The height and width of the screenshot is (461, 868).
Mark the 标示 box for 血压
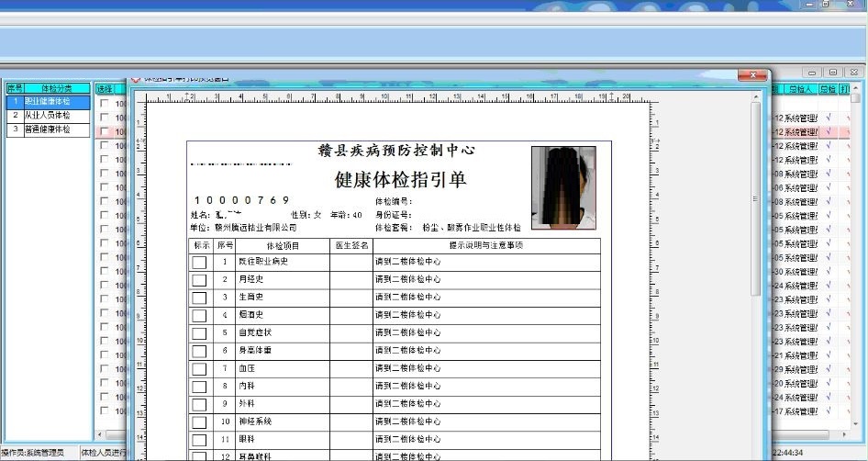[199, 368]
